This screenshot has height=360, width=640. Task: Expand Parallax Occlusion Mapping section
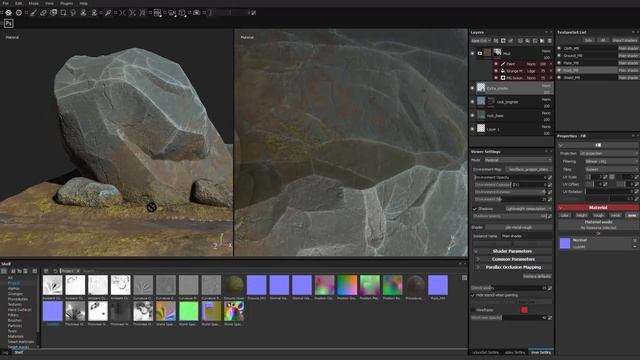tap(513, 267)
